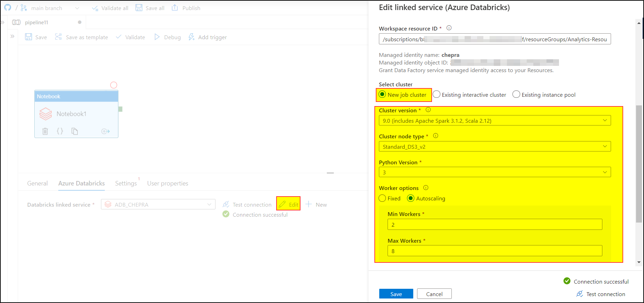Click Test connection beside linked service dropdown
This screenshot has height=303, width=644.
pyautogui.click(x=247, y=205)
